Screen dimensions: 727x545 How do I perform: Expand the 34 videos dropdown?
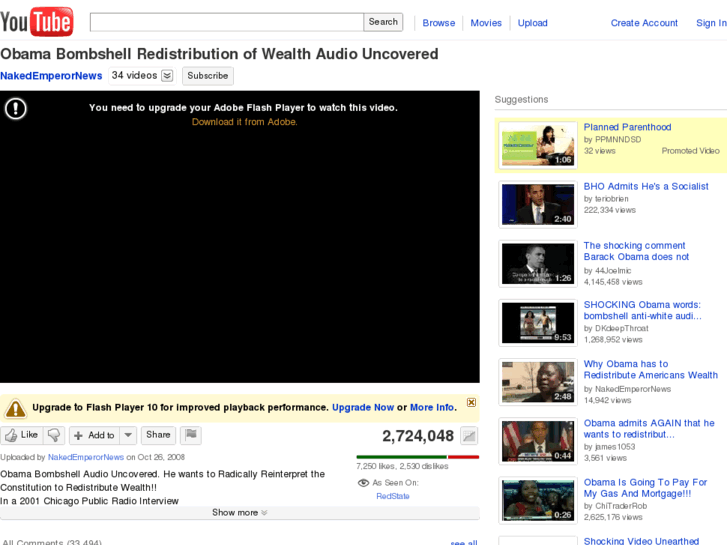click(x=142, y=76)
